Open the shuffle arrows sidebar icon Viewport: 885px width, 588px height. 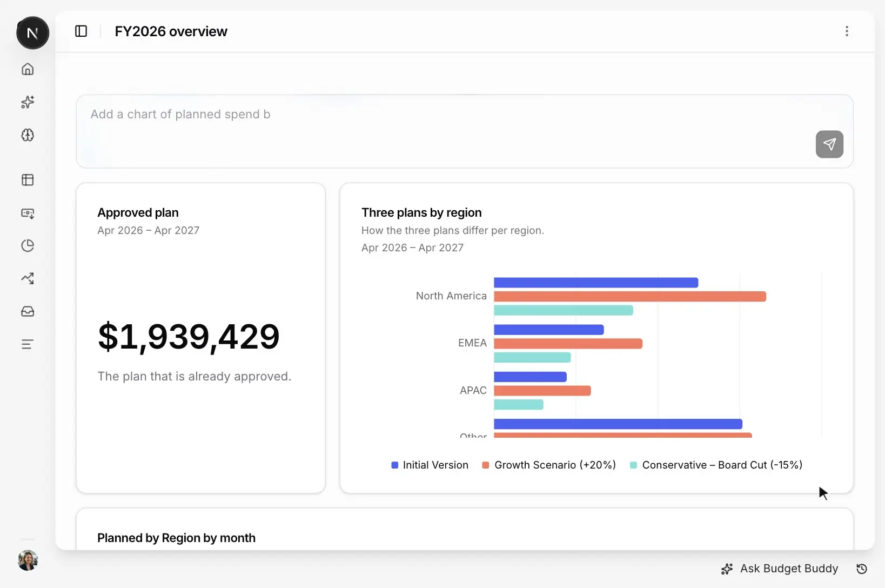click(x=28, y=278)
